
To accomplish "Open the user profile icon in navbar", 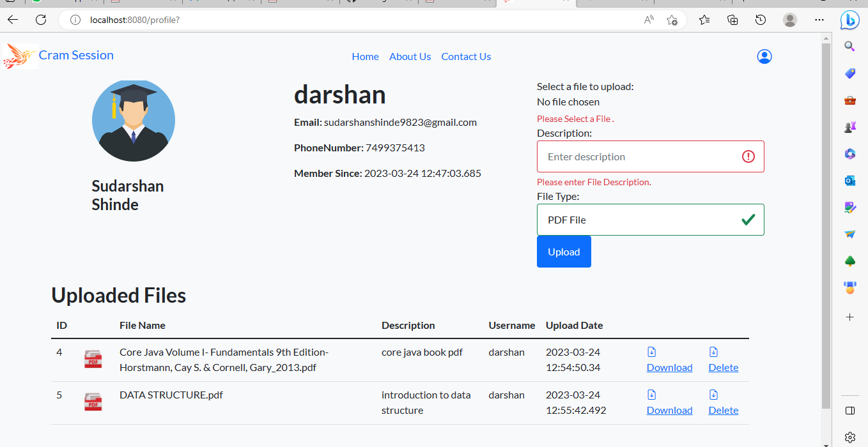I will [x=764, y=57].
